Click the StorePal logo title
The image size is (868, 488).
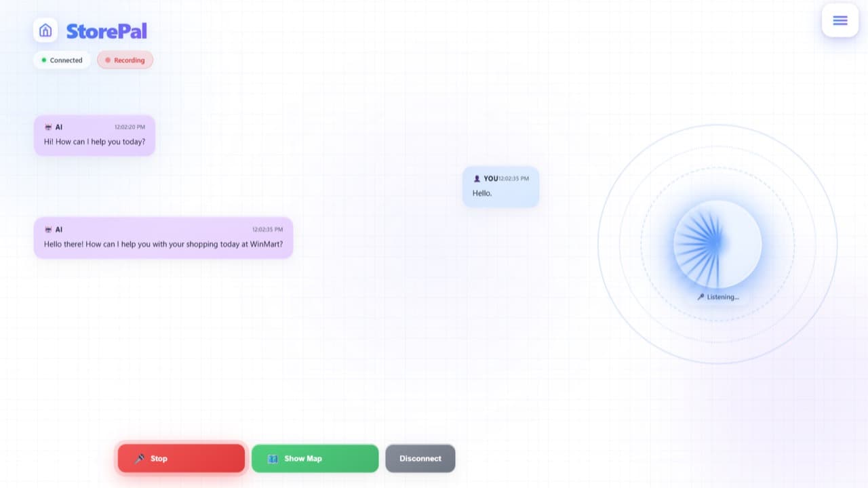106,30
